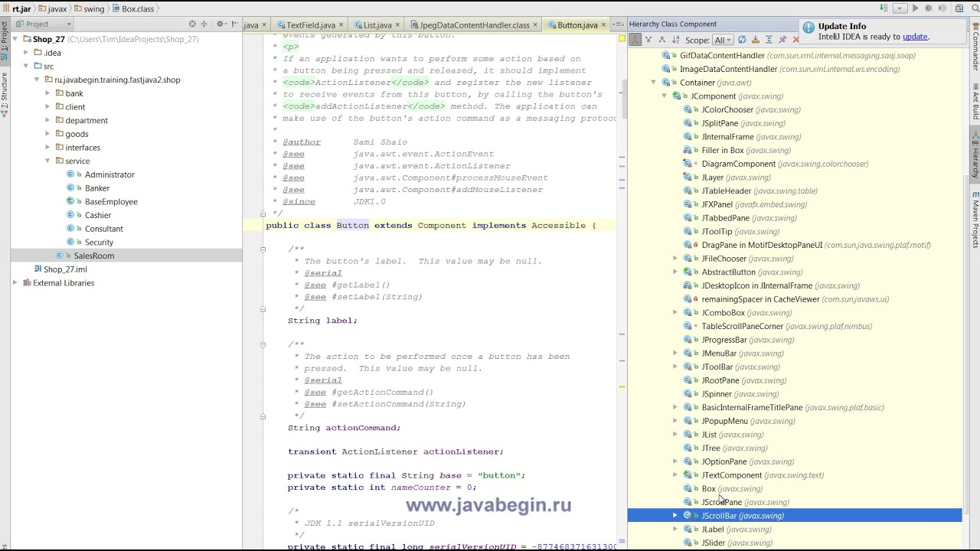Open run configuration dropdown in top toolbar
980x551 pixels.
coord(900,8)
